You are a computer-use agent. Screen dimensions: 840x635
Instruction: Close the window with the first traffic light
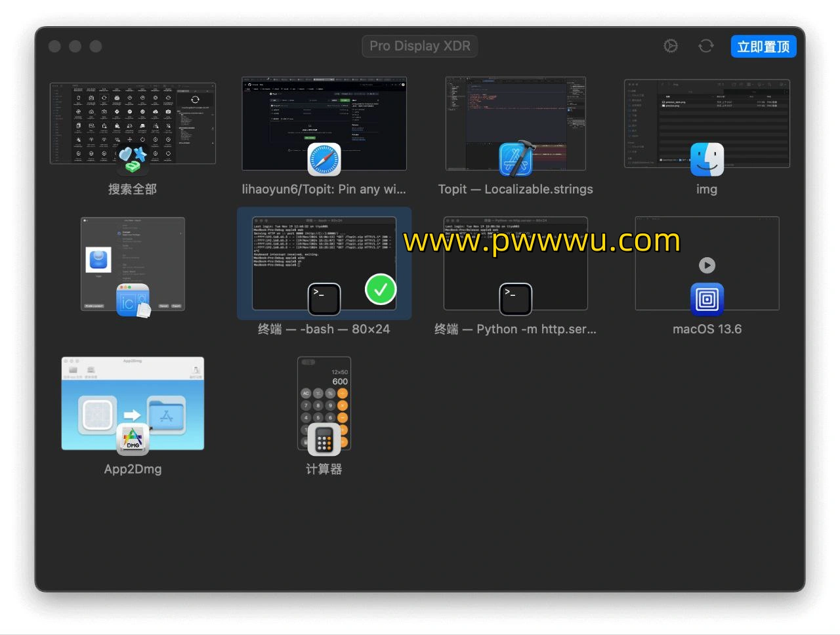pos(55,46)
